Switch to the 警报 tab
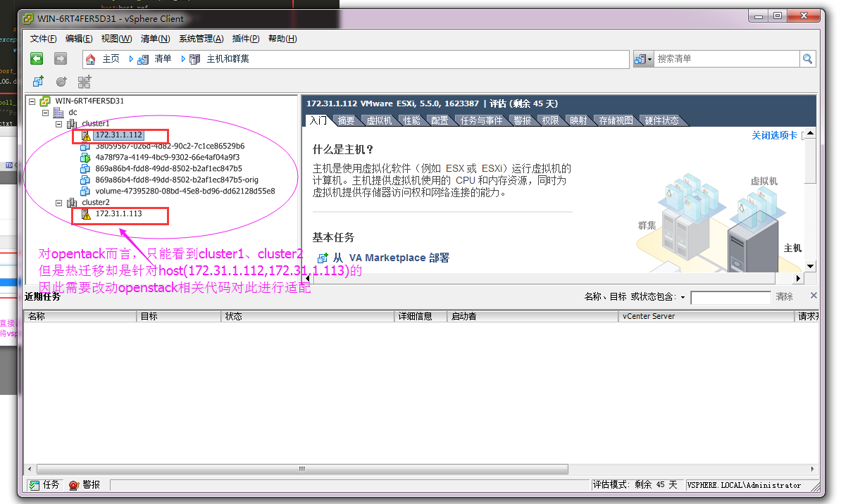Image resolution: width=841 pixels, height=504 pixels. (x=522, y=120)
